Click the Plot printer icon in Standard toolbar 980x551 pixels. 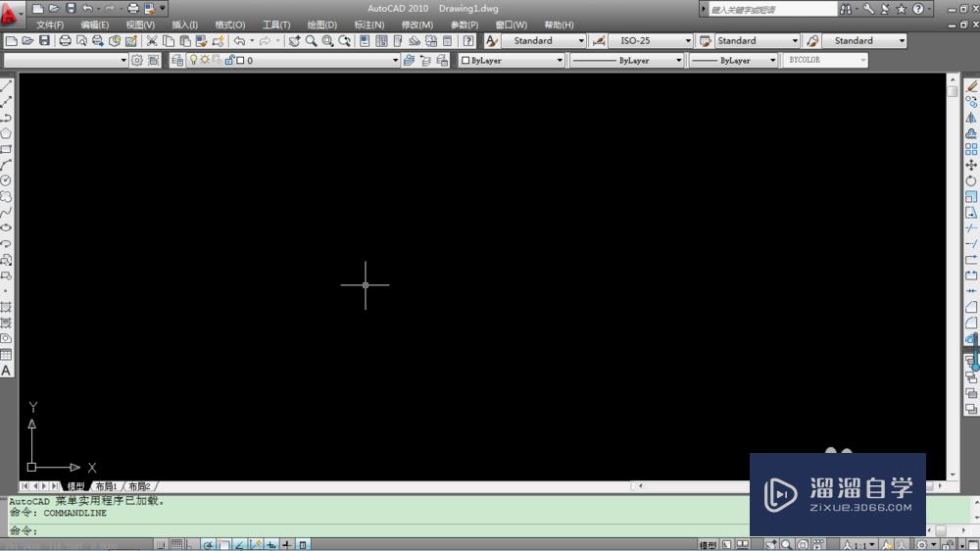click(65, 40)
